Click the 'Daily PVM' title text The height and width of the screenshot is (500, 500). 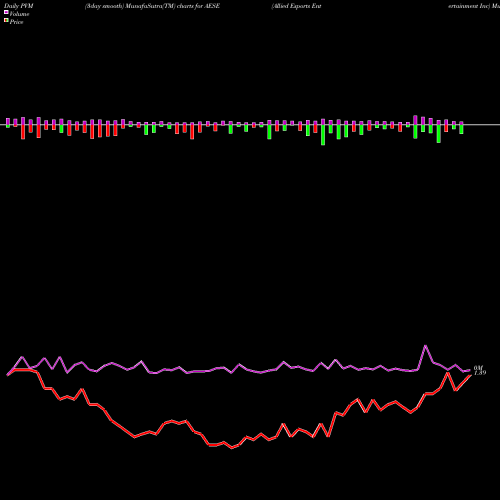[x=19, y=6]
